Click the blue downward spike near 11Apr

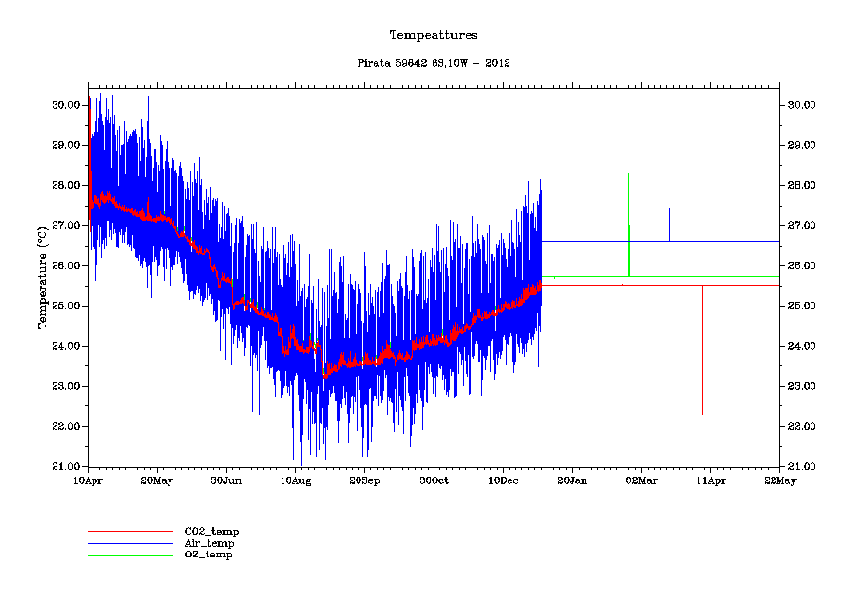[x=702, y=351]
